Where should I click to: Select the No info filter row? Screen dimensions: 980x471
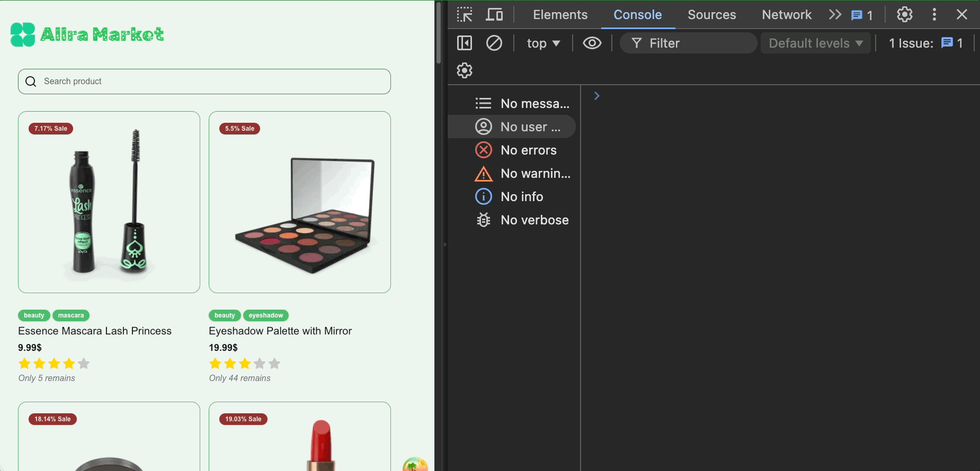click(512, 196)
